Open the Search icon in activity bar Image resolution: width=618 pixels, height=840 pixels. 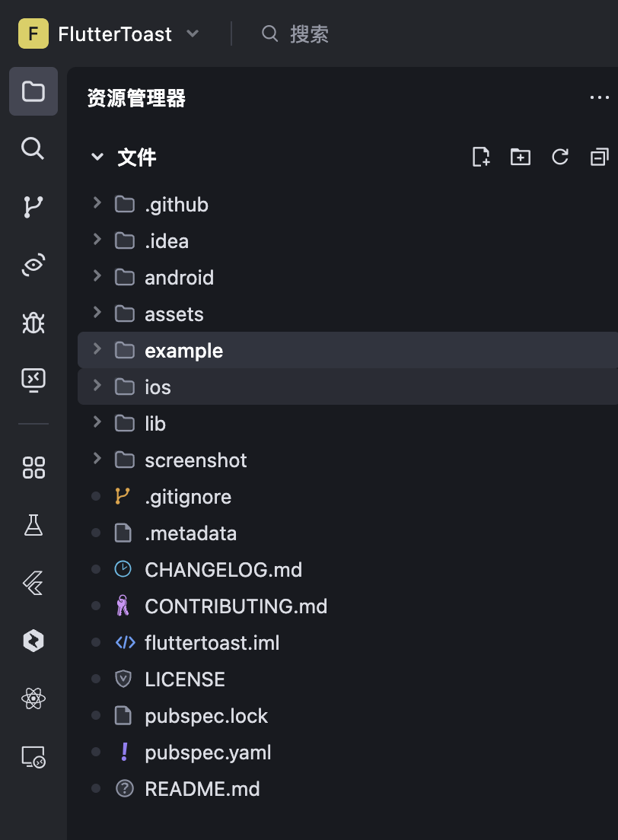33,148
